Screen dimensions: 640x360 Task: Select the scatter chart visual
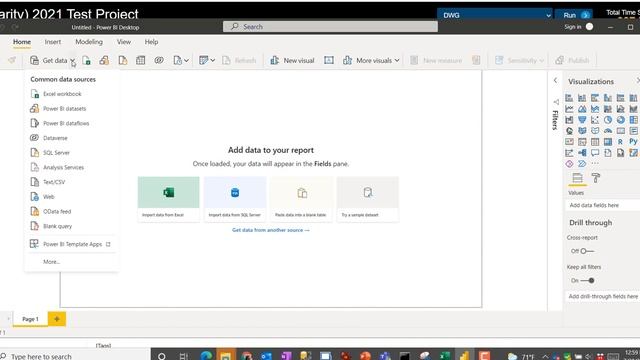tap(595, 120)
